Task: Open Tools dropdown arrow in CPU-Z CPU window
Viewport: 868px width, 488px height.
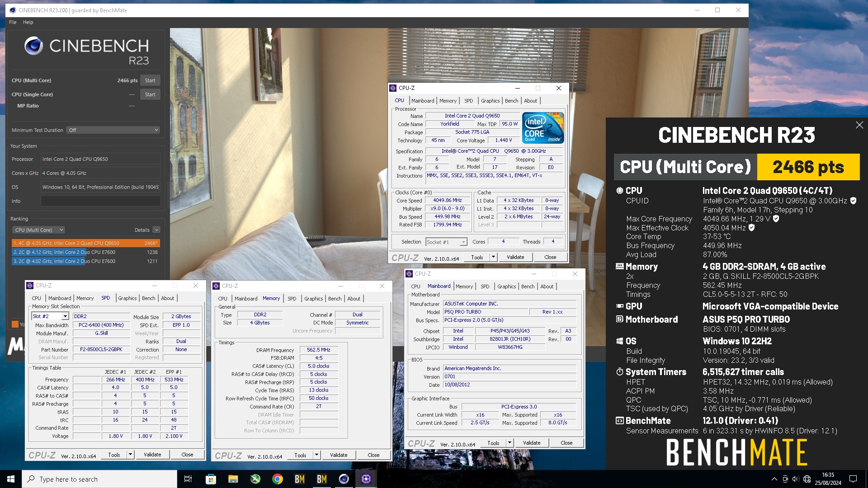Action: pyautogui.click(x=493, y=257)
